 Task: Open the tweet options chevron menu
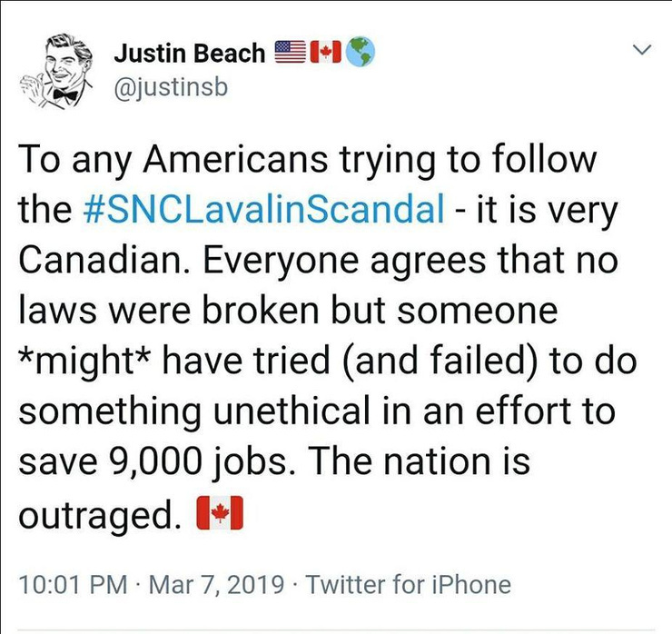(642, 51)
